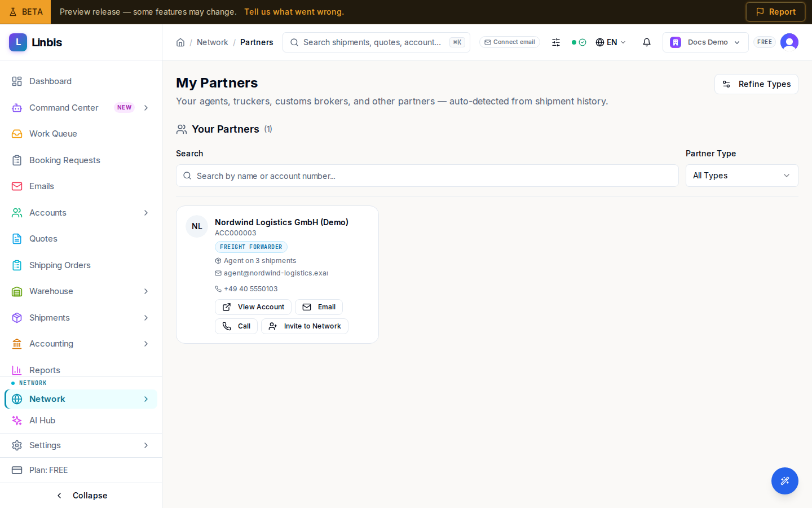Focus the global search shipments field
The image size is (812, 508).
point(376,42)
